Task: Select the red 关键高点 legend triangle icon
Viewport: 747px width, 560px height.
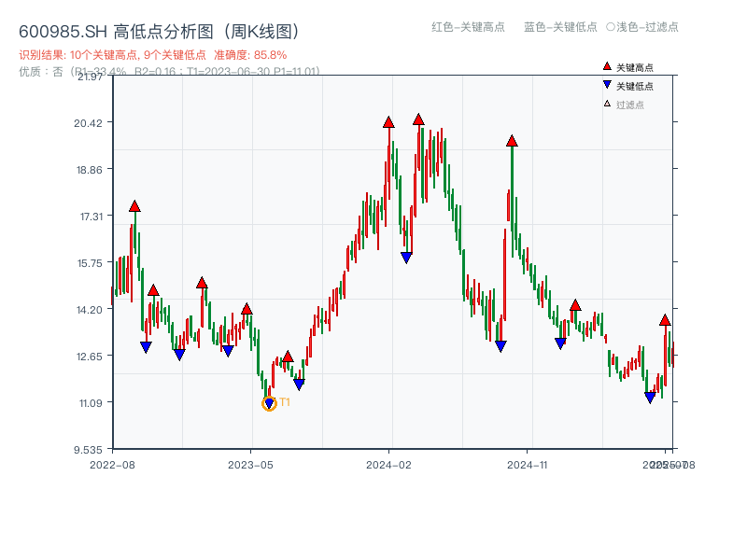Action: 605,67
